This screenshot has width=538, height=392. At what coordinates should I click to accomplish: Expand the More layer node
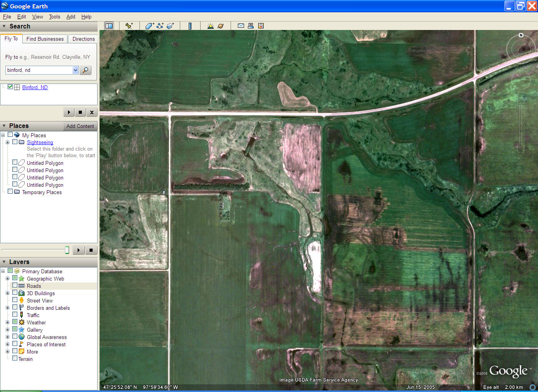tap(7, 352)
